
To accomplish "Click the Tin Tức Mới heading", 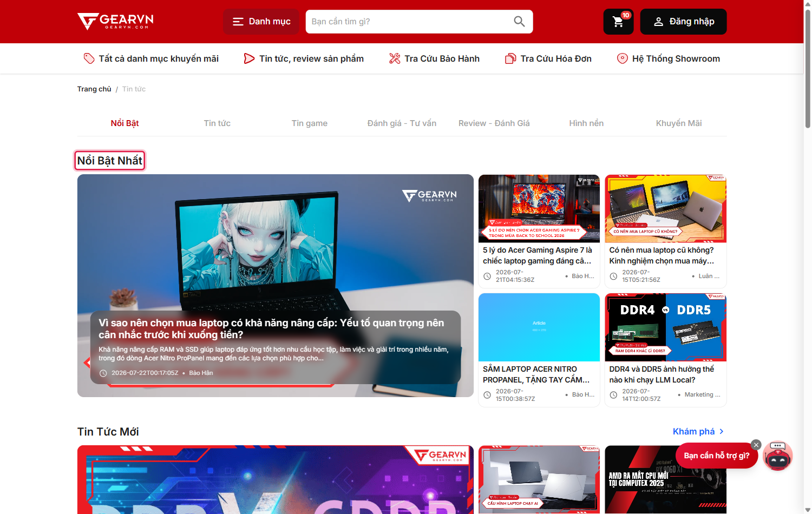I will (108, 432).
